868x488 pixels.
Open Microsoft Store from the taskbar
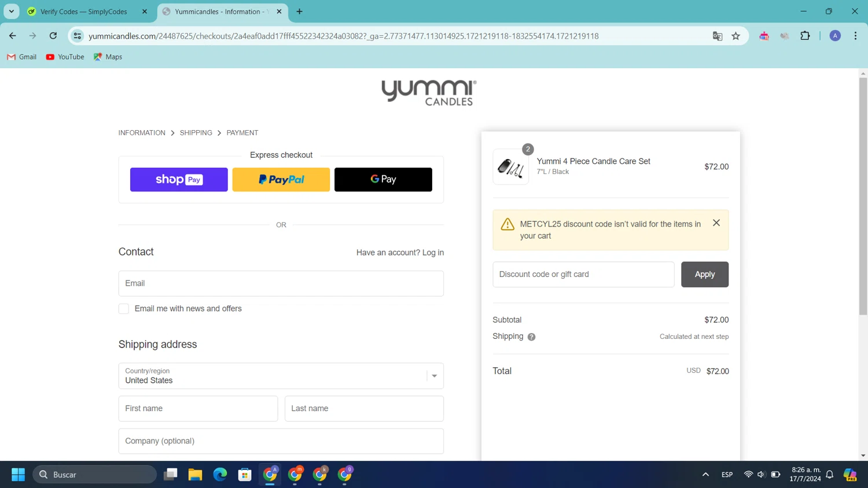245,475
